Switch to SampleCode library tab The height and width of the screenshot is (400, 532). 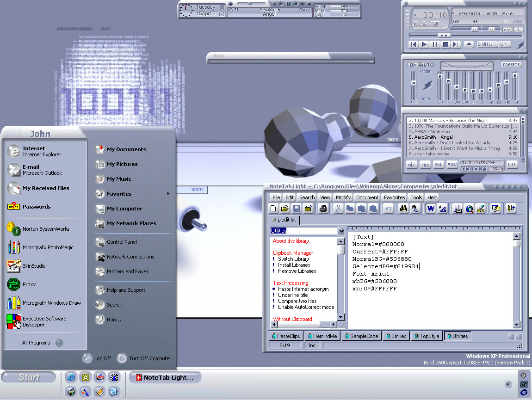point(362,336)
